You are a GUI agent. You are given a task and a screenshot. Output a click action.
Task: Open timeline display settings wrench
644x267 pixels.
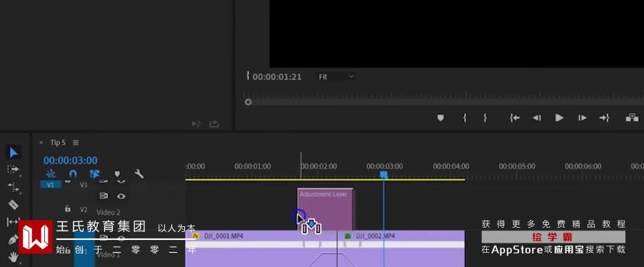coord(139,173)
